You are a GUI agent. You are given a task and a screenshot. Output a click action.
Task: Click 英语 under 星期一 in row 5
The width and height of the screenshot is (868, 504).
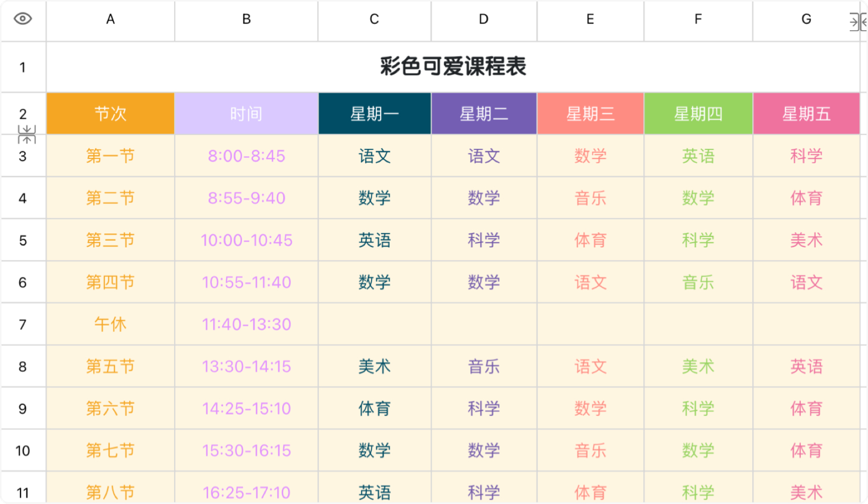pyautogui.click(x=374, y=240)
